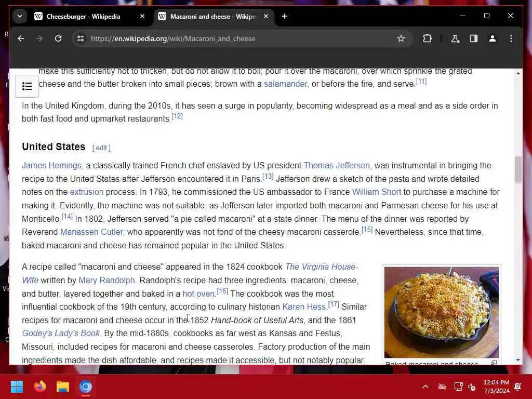This screenshot has height=399, width=532.
Task: Open citation reference [12]
Action: pyautogui.click(x=177, y=116)
